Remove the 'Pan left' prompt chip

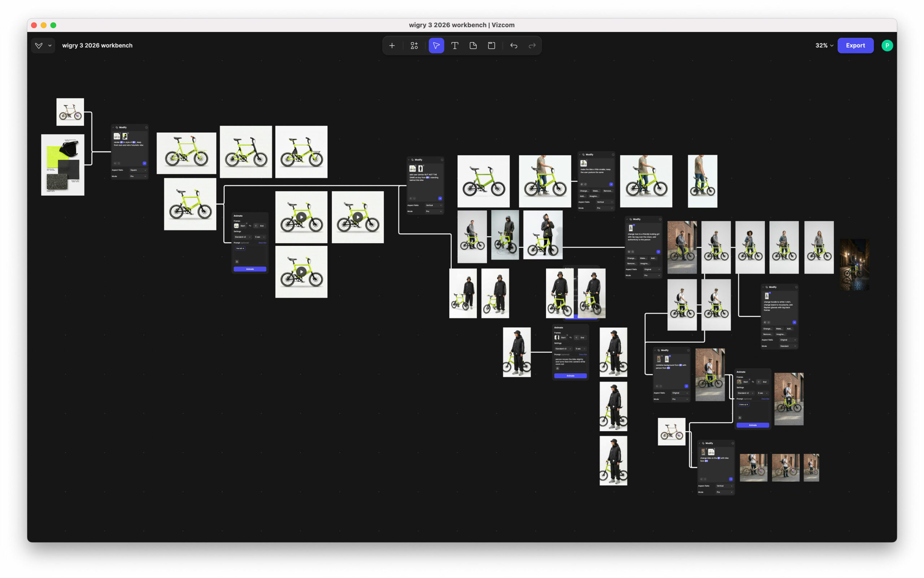pos(244,249)
